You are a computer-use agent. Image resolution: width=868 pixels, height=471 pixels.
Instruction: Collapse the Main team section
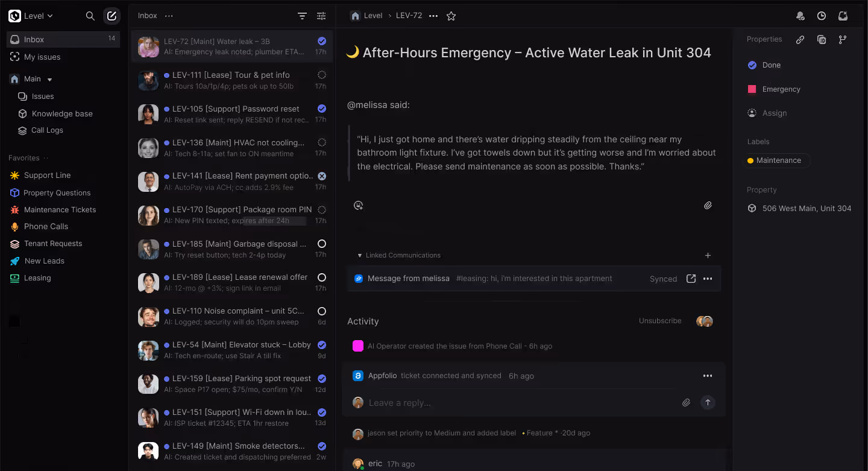click(x=50, y=80)
